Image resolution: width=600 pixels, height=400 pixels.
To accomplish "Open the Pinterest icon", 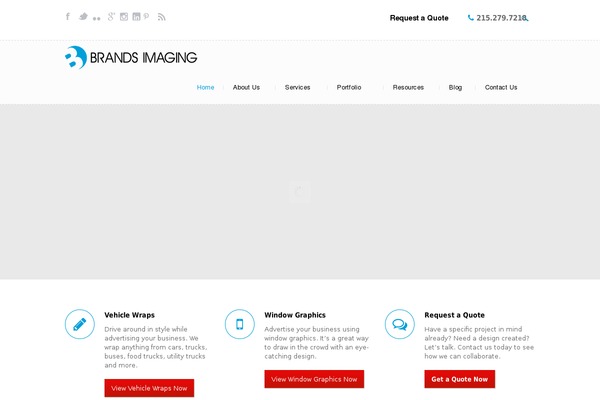I will [146, 16].
